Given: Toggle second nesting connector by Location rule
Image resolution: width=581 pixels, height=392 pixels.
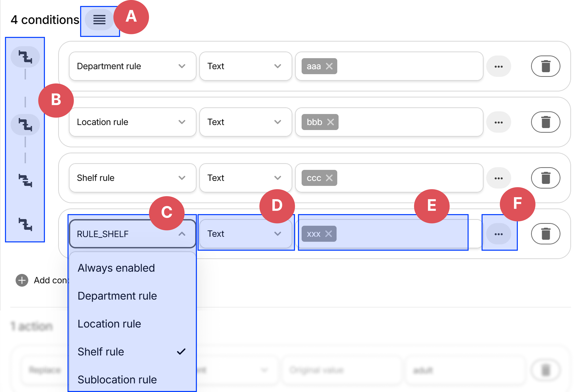Looking at the screenshot, I should [25, 125].
